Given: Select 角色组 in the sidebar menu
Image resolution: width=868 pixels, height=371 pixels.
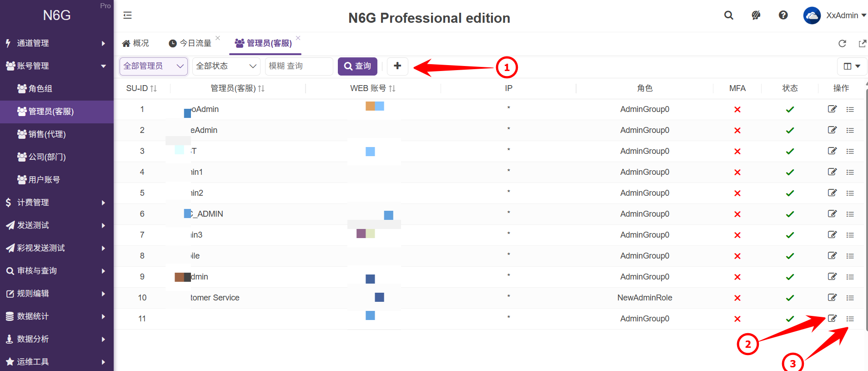Looking at the screenshot, I should 40,89.
